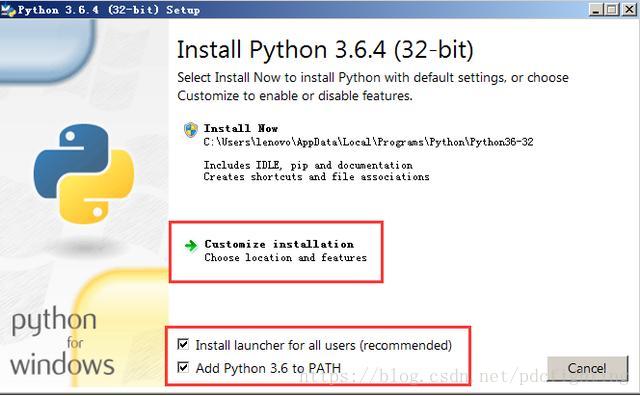The width and height of the screenshot is (640, 396).
Task: Click the Python setup title bar icon
Action: (8, 9)
